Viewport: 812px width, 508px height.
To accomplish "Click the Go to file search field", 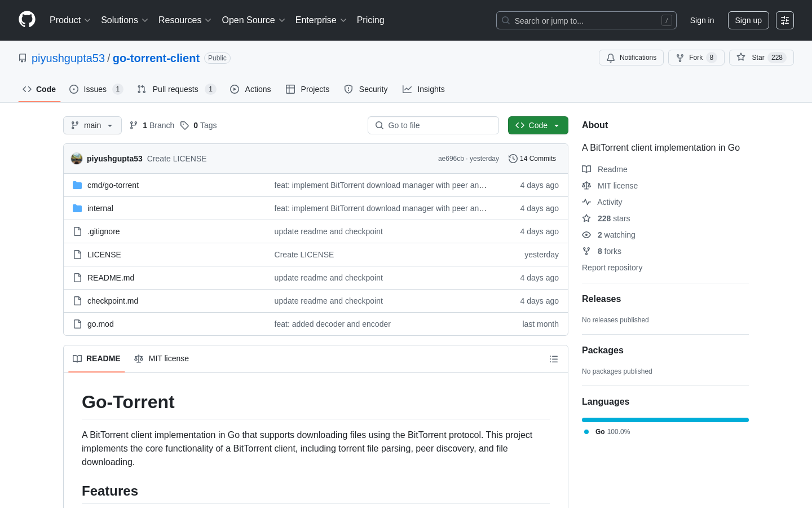I will click(433, 125).
